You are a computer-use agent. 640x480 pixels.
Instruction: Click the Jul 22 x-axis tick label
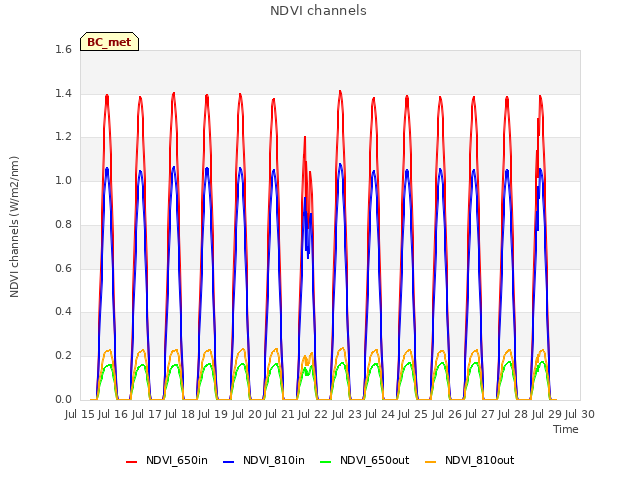(313, 415)
